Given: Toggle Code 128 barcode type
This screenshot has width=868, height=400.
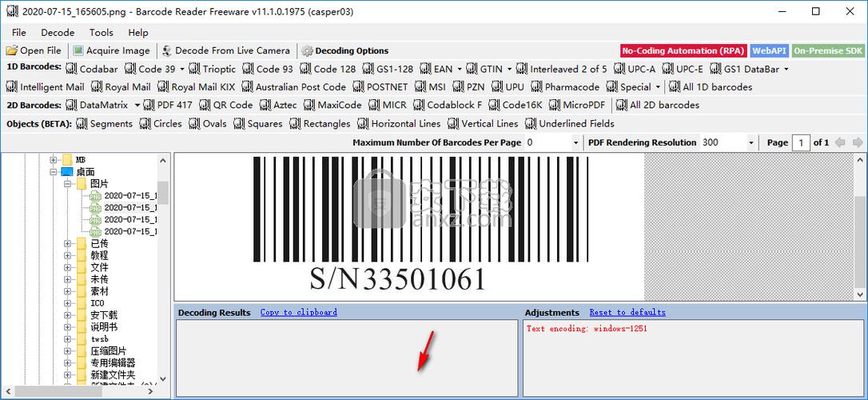Looking at the screenshot, I should pos(328,70).
